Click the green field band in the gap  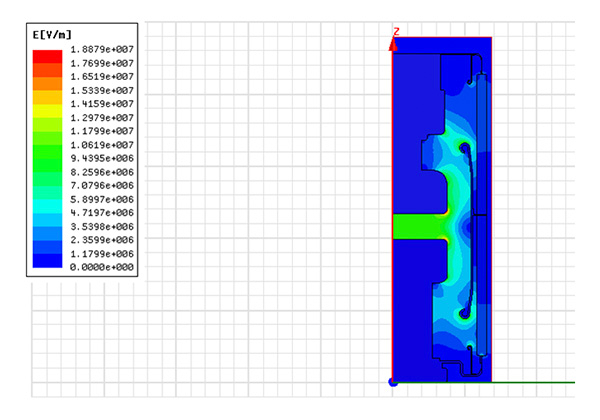420,226
